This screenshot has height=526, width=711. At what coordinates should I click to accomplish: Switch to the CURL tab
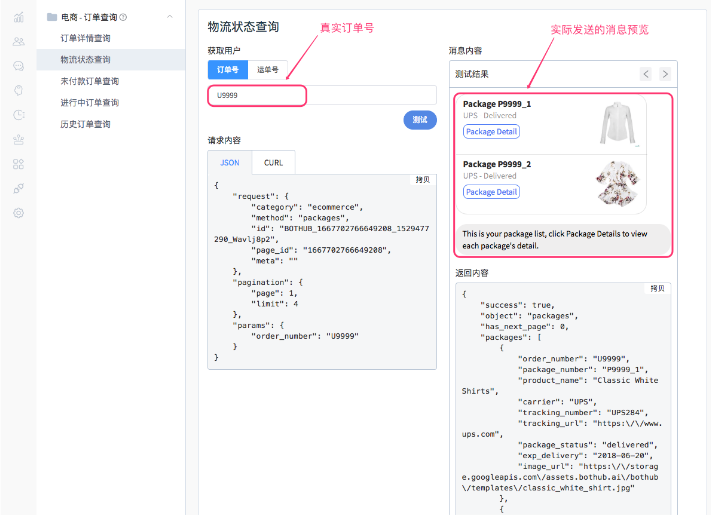[273, 163]
